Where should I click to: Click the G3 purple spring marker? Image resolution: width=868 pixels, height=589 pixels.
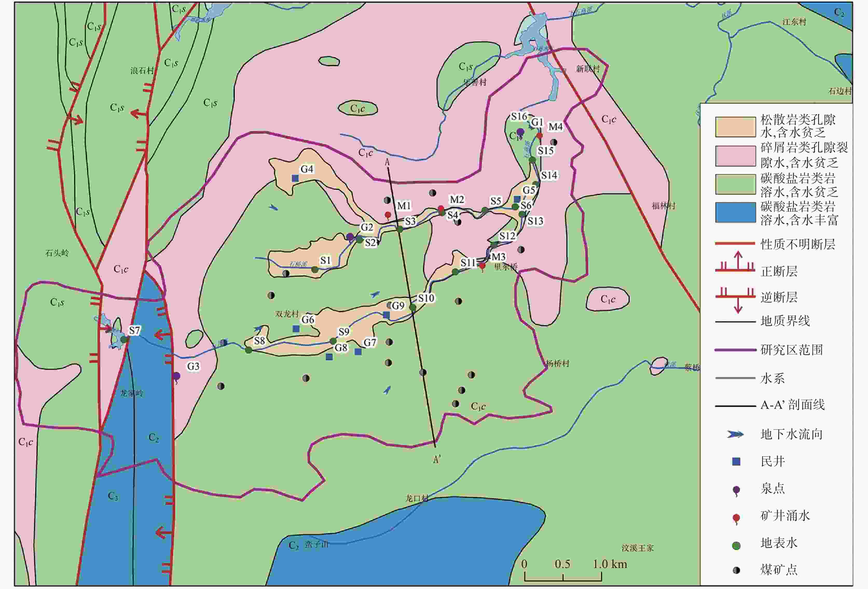176,376
